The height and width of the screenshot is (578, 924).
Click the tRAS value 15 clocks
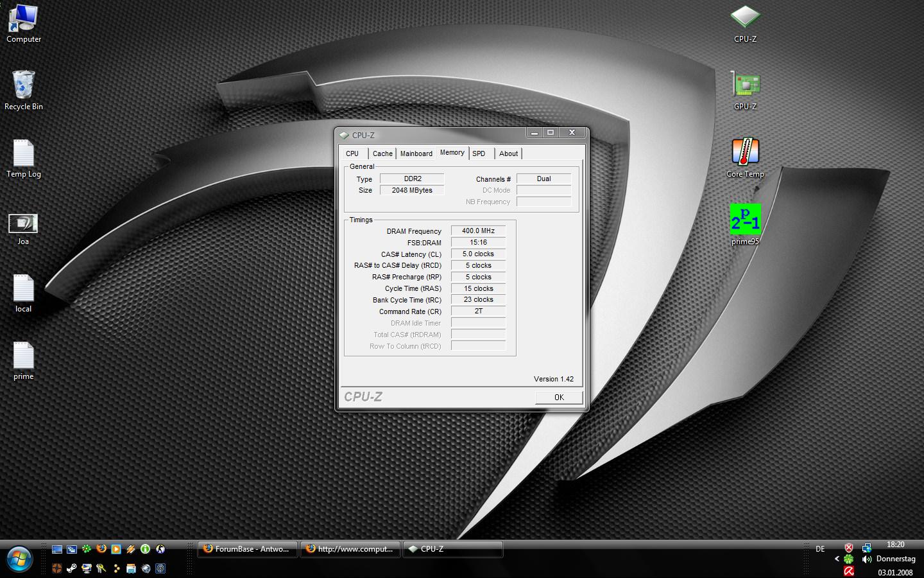(x=479, y=288)
